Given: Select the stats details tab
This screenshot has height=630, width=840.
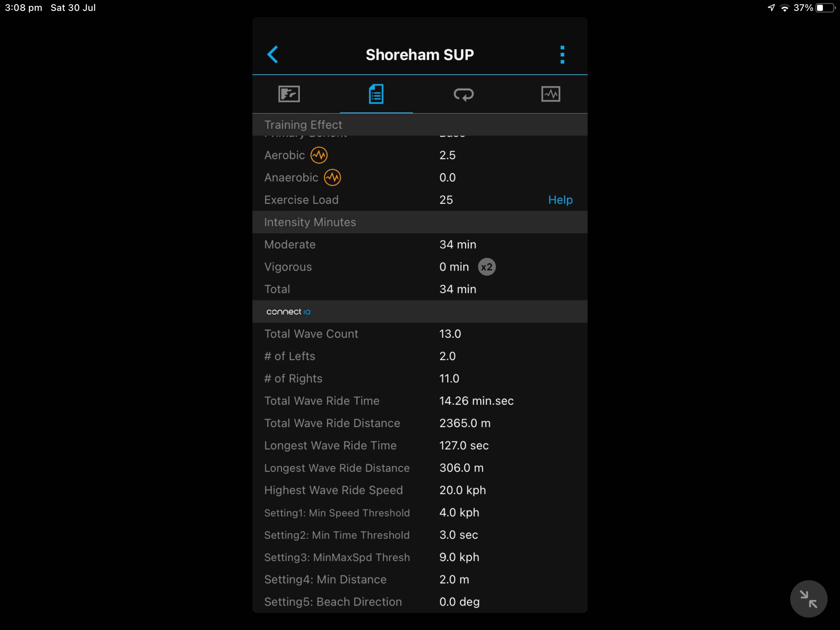Looking at the screenshot, I should click(x=376, y=94).
